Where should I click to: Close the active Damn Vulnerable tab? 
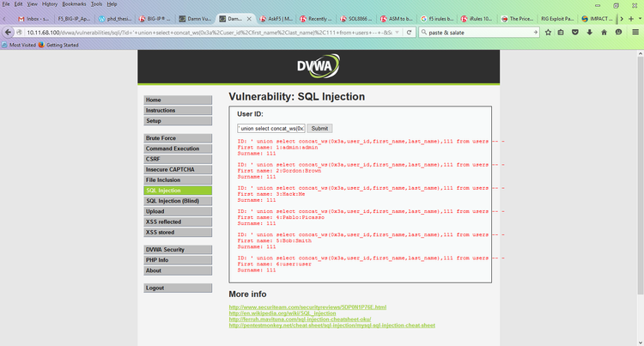[x=249, y=19]
